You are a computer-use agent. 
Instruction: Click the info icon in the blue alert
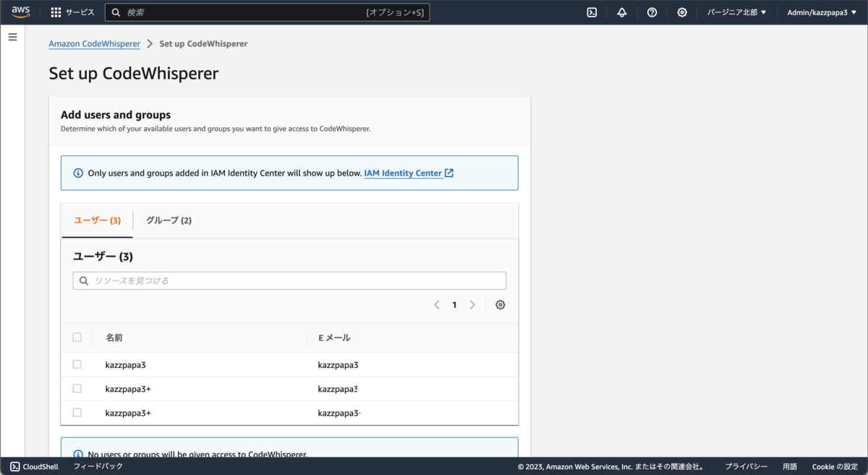78,174
